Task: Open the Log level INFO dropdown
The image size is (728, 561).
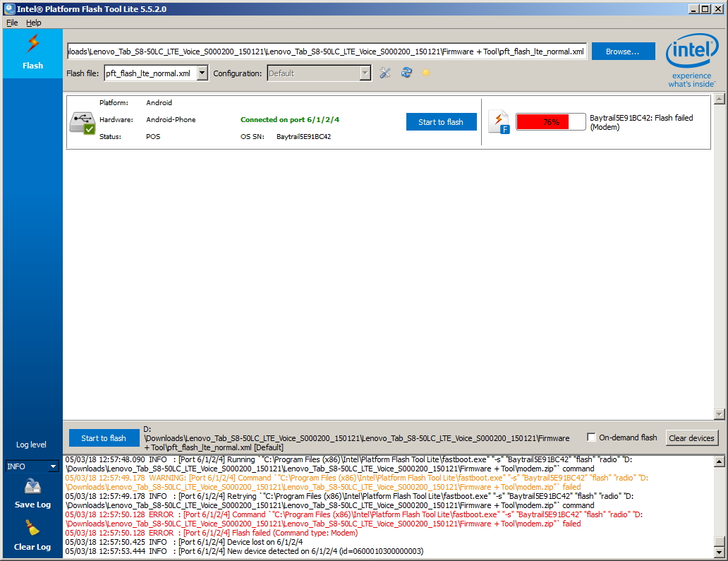Action: pos(32,466)
